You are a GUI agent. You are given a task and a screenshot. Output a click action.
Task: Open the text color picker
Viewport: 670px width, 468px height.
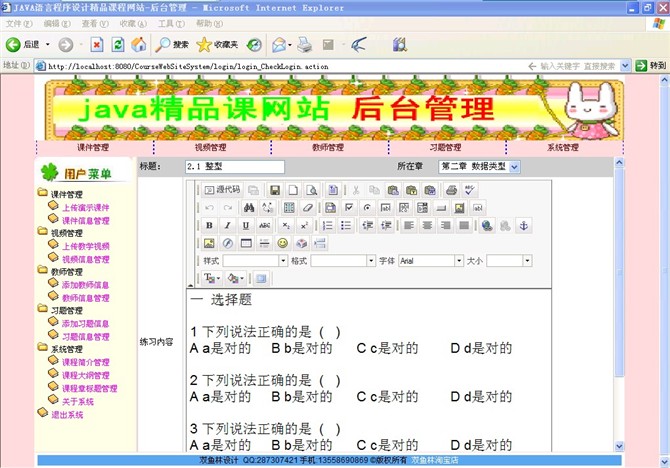[212, 279]
